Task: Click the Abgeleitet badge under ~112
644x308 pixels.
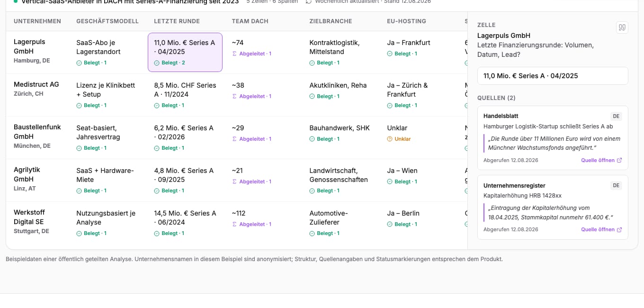Action: click(x=251, y=224)
